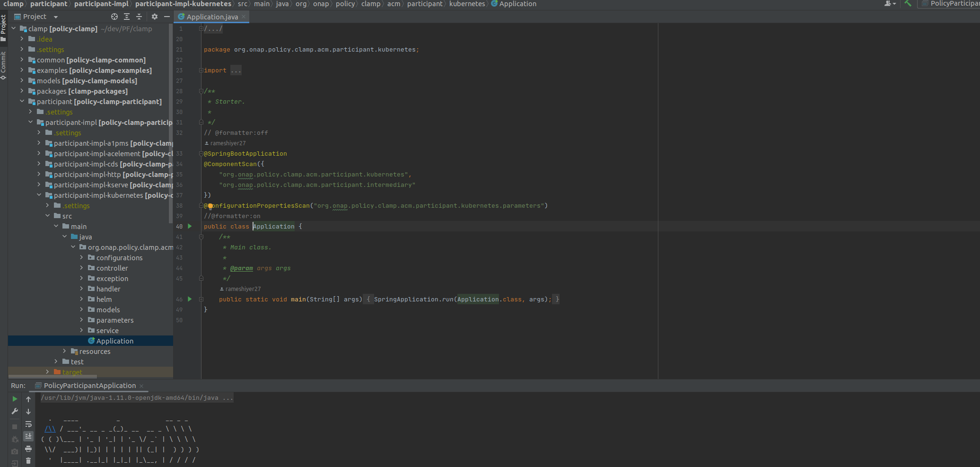This screenshot has height=467, width=980.
Task: Click up the stack trace arrow
Action: click(x=28, y=399)
